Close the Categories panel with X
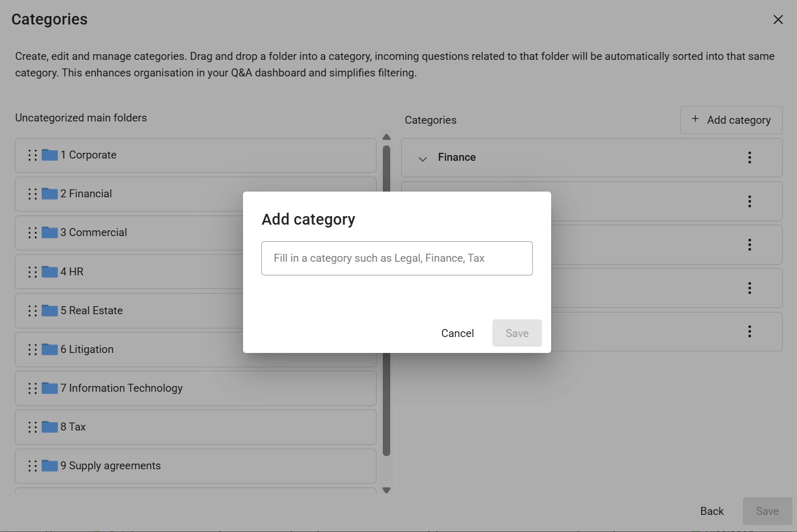The image size is (797, 532). click(778, 19)
